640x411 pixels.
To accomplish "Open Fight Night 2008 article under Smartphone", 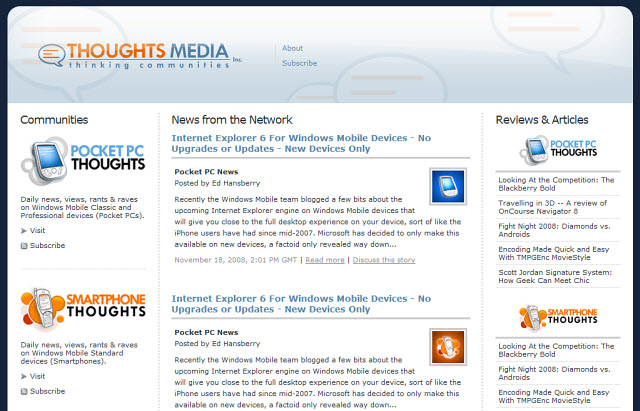I will (x=554, y=373).
